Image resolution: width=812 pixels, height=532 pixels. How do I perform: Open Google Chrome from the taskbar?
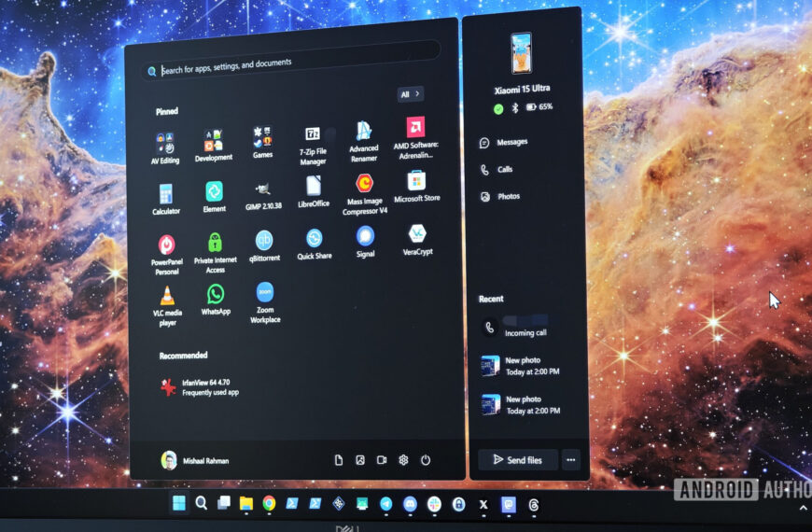tap(269, 503)
